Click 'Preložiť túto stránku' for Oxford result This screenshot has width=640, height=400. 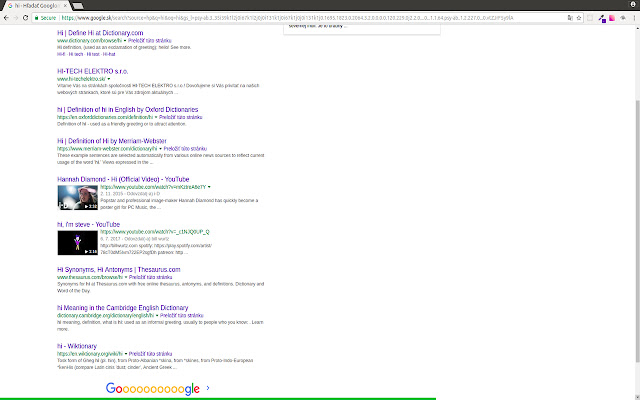point(181,117)
